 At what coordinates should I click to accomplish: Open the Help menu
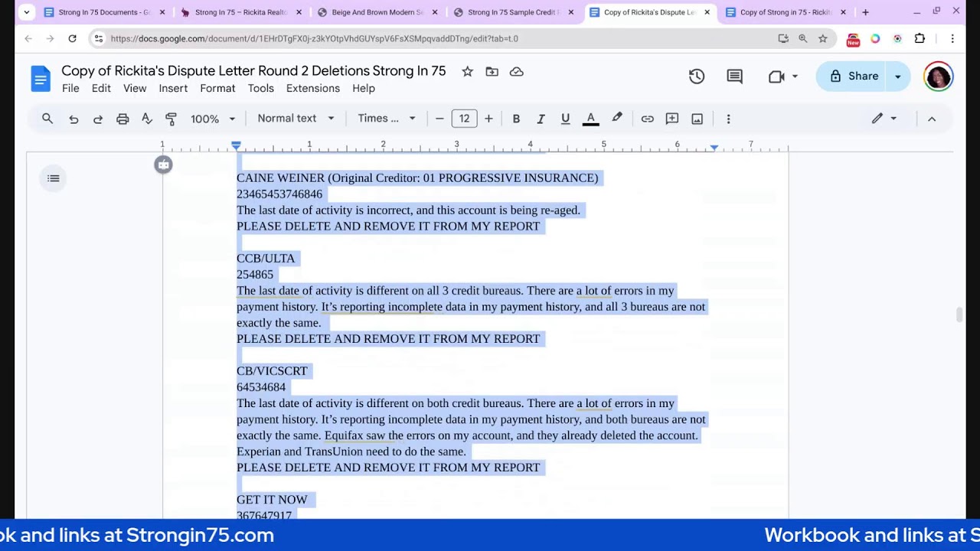[x=364, y=89]
